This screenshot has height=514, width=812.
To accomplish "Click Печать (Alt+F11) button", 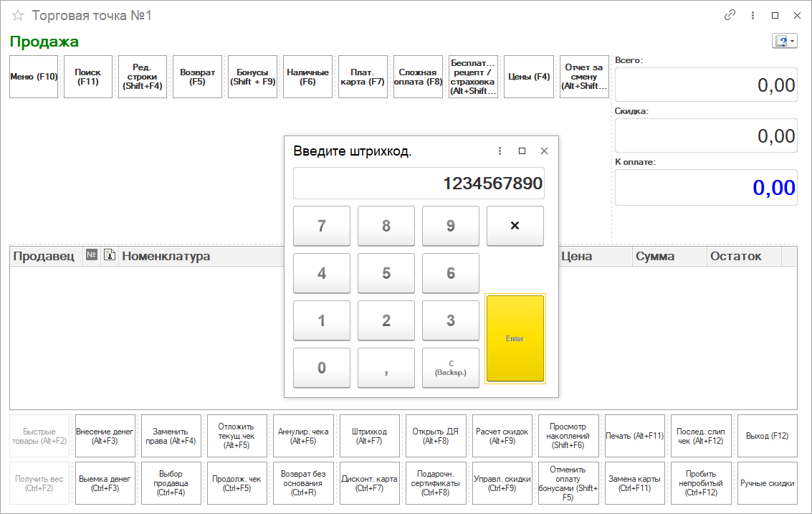I will click(635, 436).
